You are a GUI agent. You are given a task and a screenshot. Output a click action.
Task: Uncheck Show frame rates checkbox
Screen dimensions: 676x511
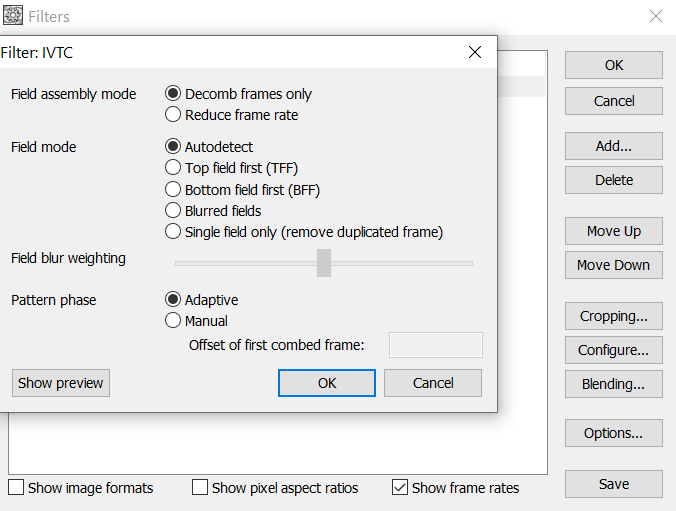pyautogui.click(x=400, y=488)
